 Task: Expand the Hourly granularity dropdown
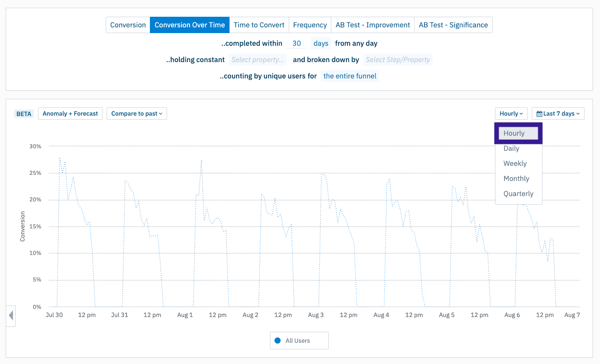[511, 113]
